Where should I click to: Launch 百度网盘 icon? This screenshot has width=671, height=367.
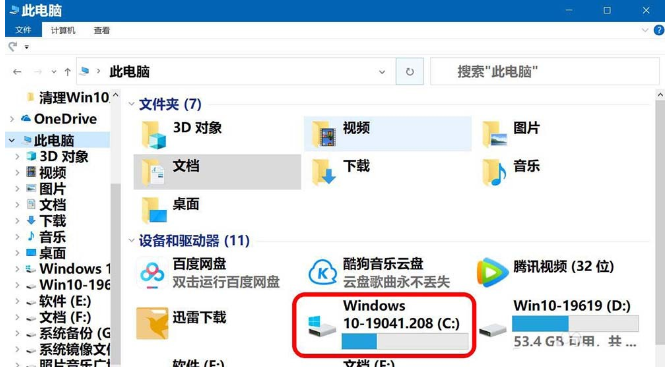[x=152, y=272]
